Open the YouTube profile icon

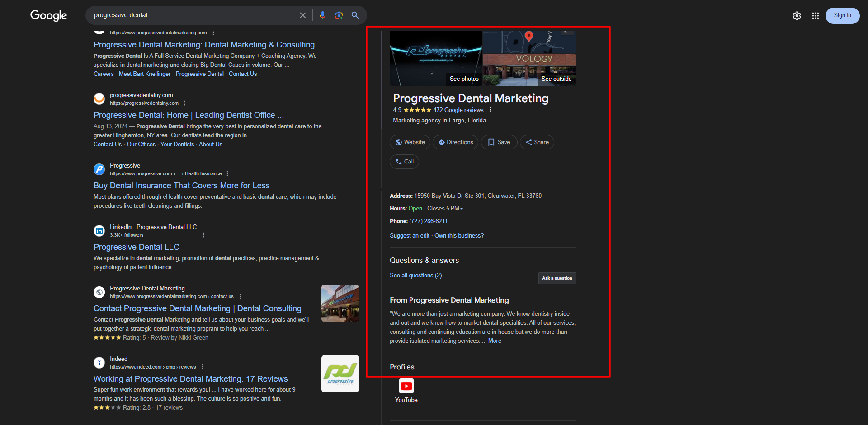[x=406, y=386]
